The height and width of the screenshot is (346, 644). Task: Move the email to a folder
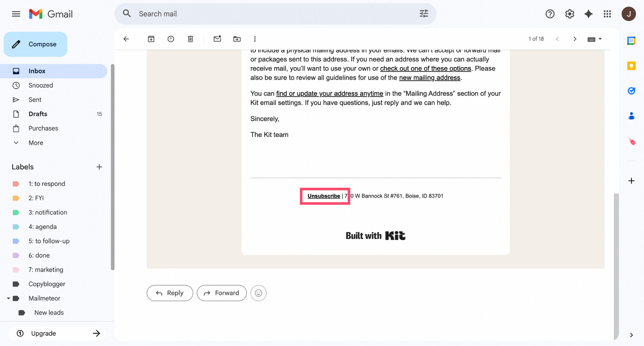pyautogui.click(x=237, y=39)
